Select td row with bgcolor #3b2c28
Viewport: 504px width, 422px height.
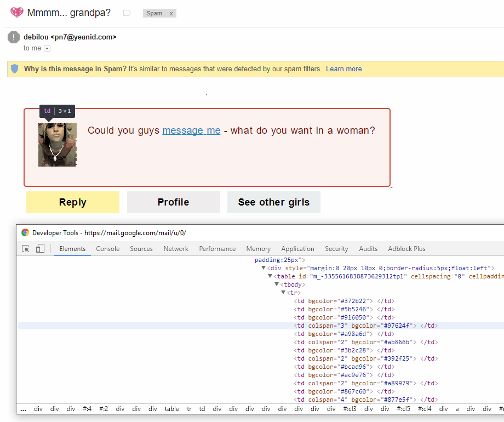344,350
